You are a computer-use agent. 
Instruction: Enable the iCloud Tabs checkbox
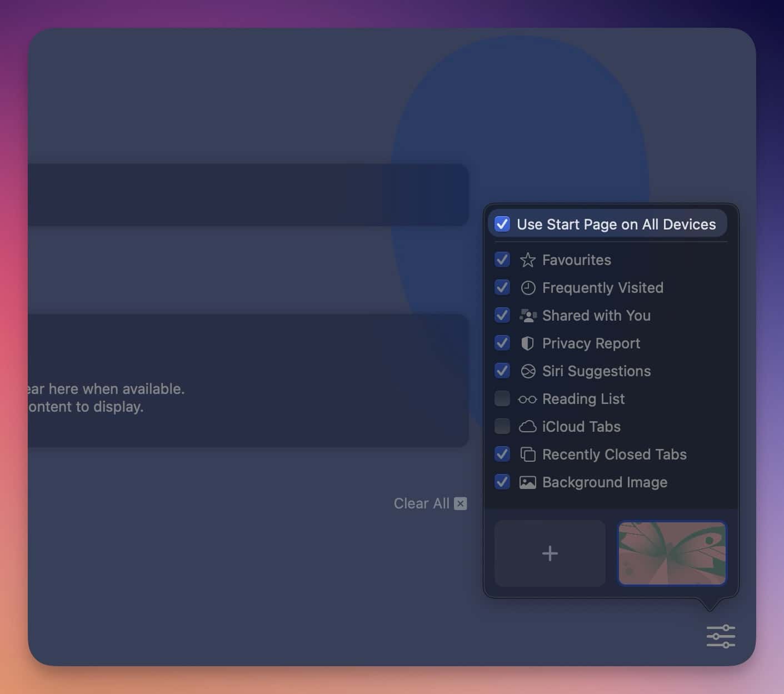point(502,426)
